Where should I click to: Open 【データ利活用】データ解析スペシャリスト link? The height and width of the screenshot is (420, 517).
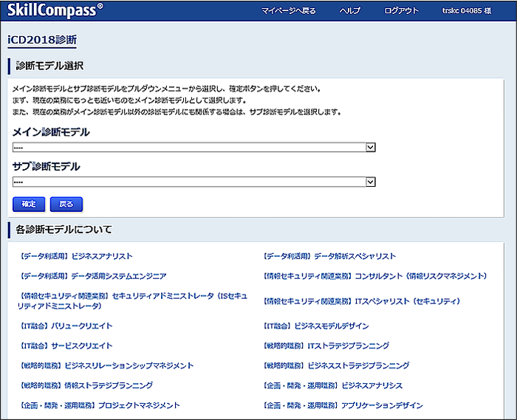point(328,256)
